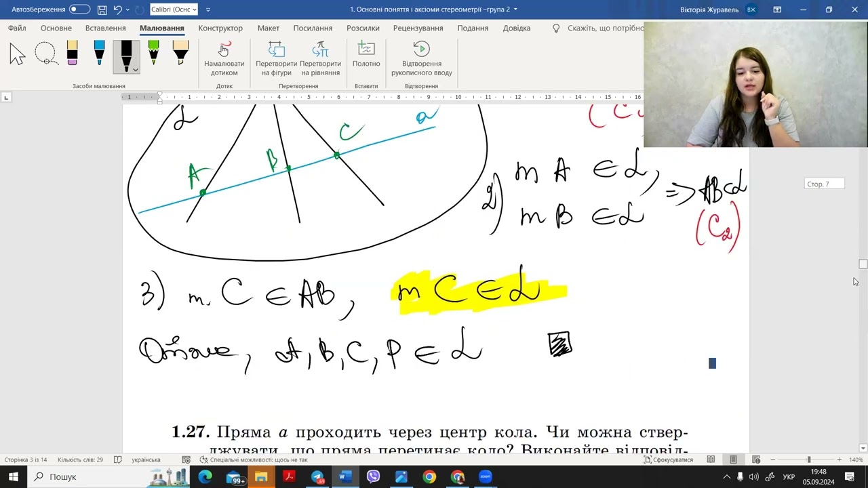Enable Draw with Touch (Намалювати дотиком)
The image size is (868, 488).
pyautogui.click(x=224, y=60)
